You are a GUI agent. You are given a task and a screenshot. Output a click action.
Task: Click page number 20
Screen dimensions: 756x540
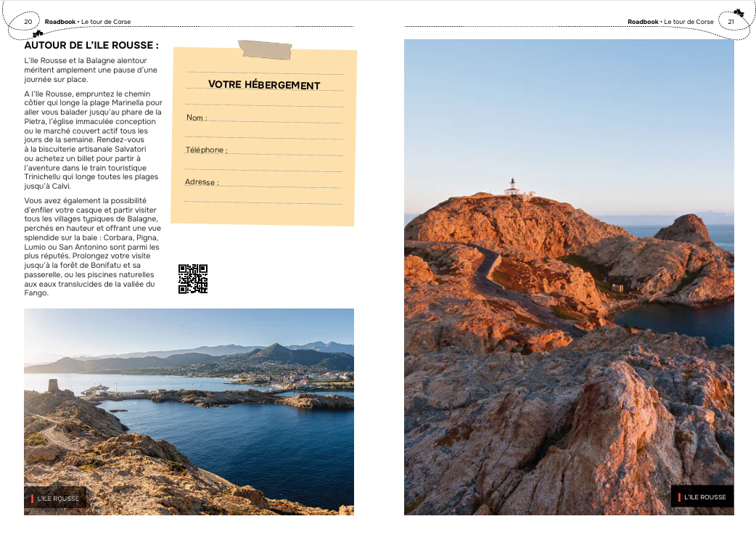pyautogui.click(x=28, y=22)
